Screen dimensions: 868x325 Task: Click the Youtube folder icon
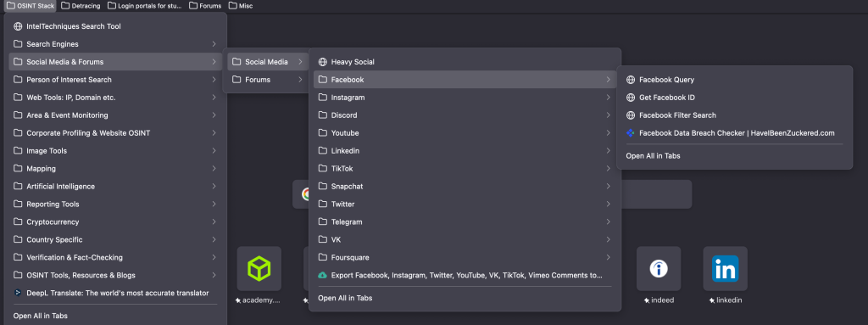323,132
